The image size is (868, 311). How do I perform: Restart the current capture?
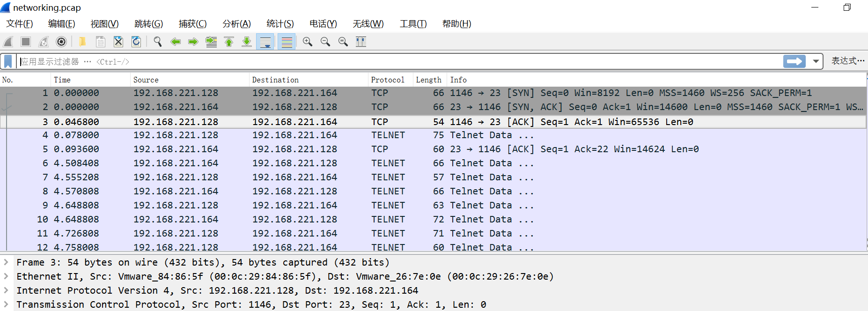(44, 42)
